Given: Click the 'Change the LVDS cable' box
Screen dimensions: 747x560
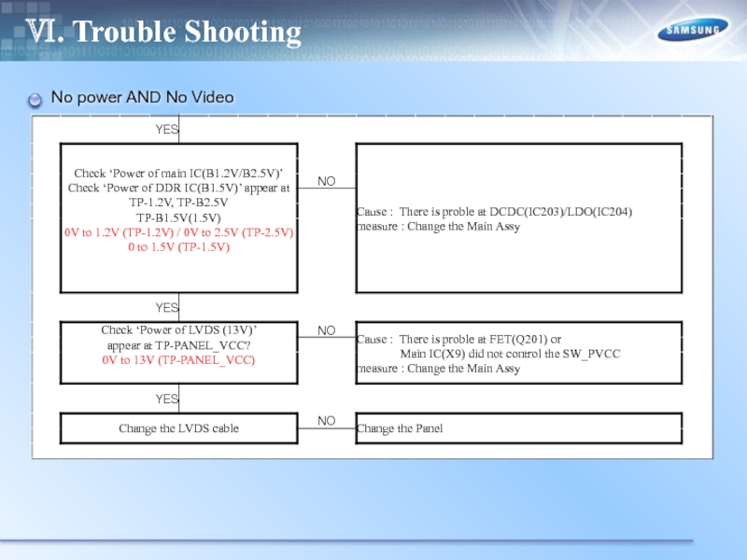Looking at the screenshot, I should pyautogui.click(x=179, y=428).
